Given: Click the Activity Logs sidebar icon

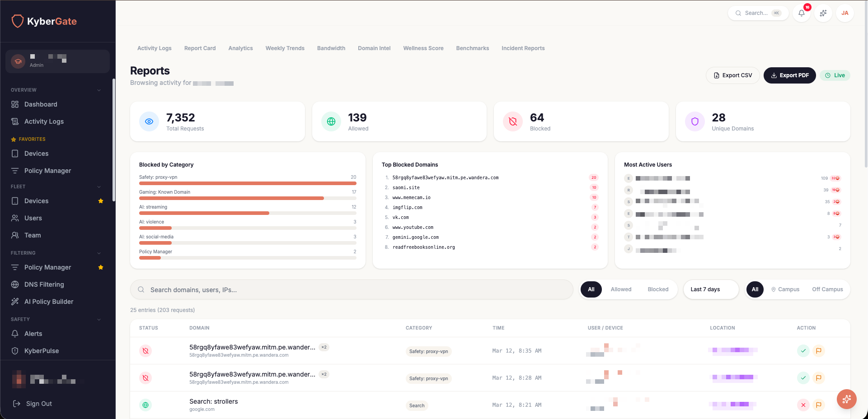Looking at the screenshot, I should (15, 121).
